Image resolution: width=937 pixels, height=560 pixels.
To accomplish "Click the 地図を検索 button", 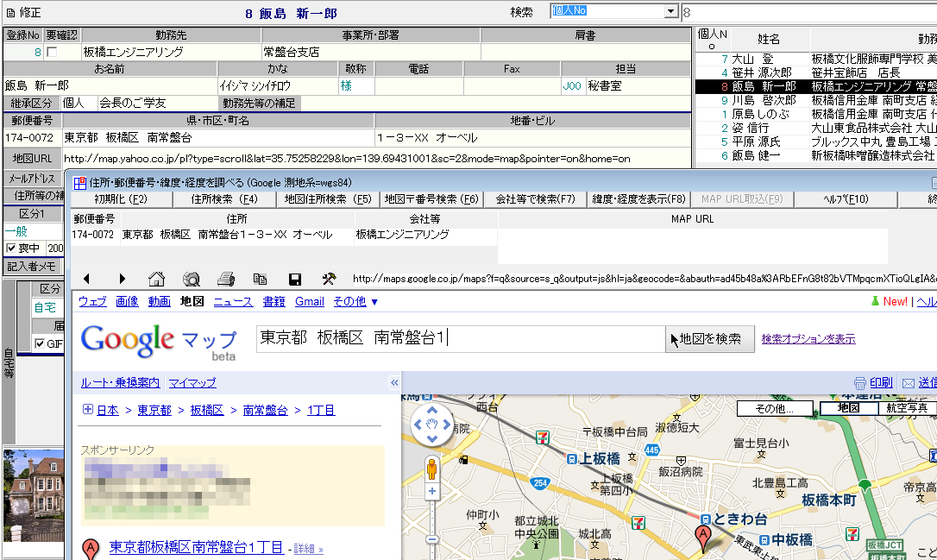I will click(x=710, y=339).
